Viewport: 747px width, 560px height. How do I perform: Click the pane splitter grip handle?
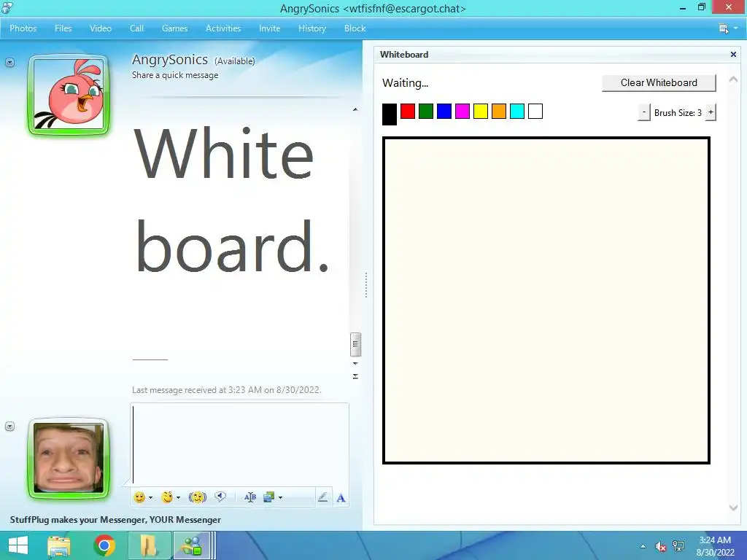point(366,285)
